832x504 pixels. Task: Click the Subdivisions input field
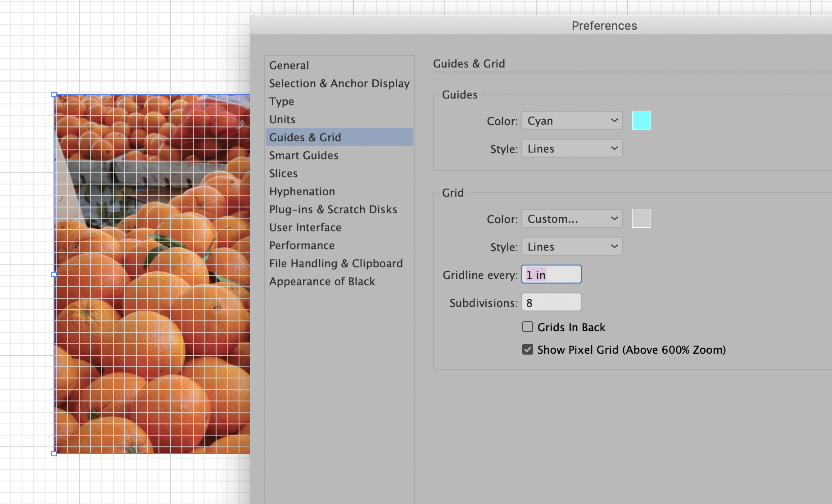[551, 302]
